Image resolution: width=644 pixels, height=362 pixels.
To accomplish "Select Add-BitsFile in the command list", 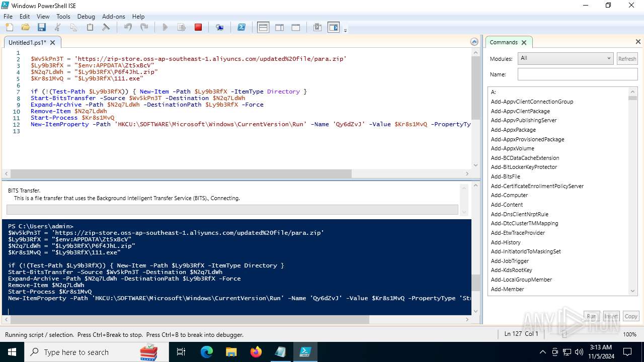I will tap(505, 176).
